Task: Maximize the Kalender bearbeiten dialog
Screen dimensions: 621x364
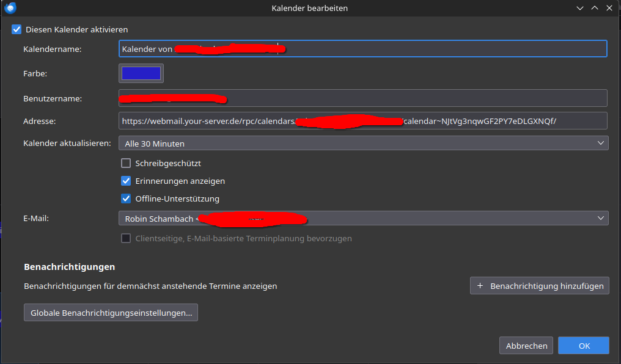Action: [594, 8]
